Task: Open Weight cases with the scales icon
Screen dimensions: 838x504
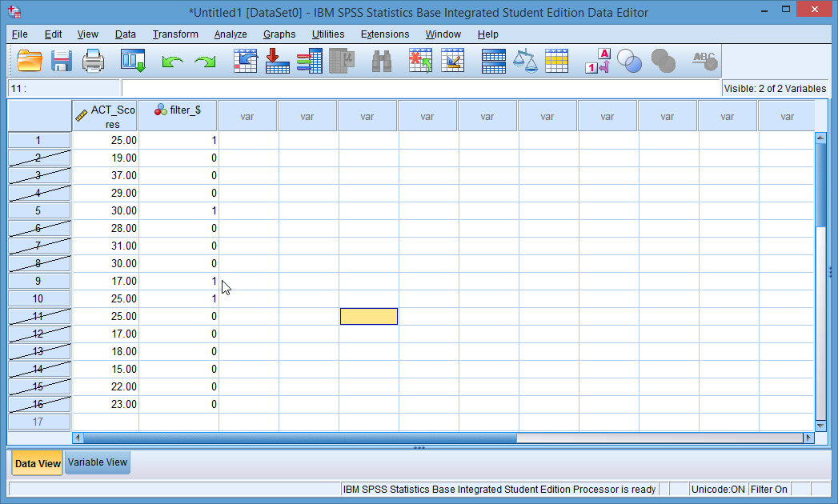Action: (x=525, y=61)
